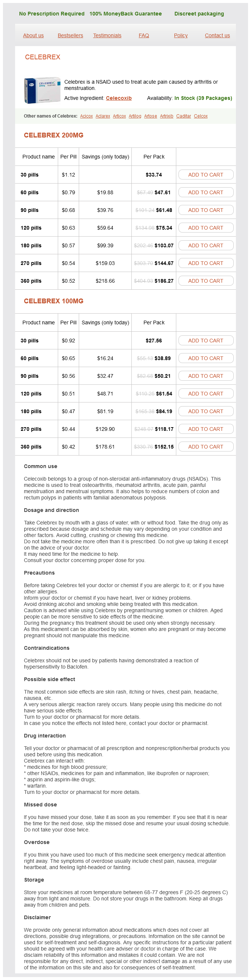Add 120 pills of Celebrex 100mg to cart
The height and width of the screenshot is (980, 251).
[205, 394]
